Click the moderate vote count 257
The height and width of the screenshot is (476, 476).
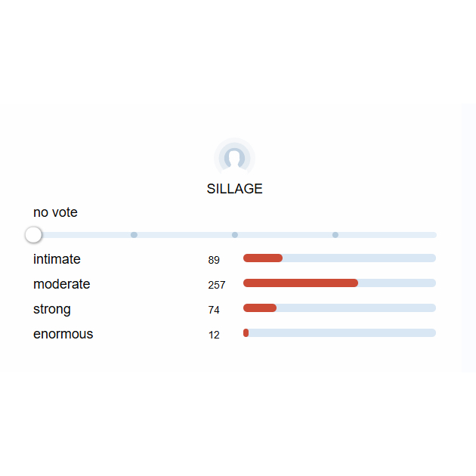coord(217,285)
